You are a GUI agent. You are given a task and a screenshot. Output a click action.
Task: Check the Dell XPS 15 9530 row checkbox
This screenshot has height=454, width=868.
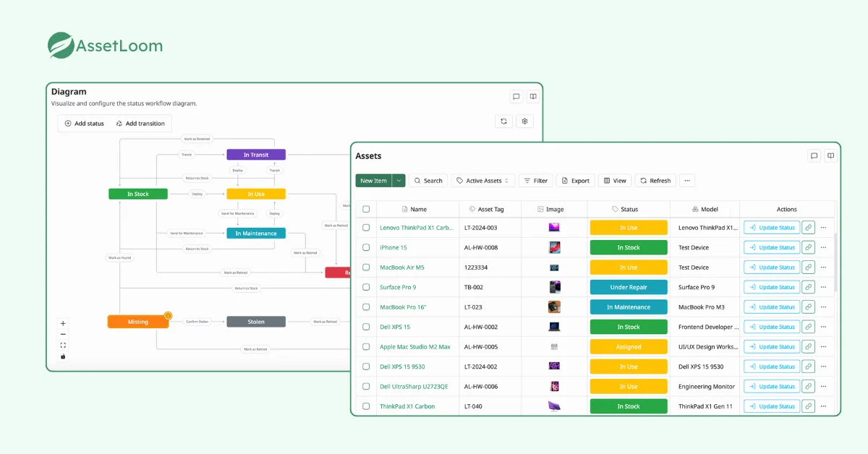coord(366,367)
